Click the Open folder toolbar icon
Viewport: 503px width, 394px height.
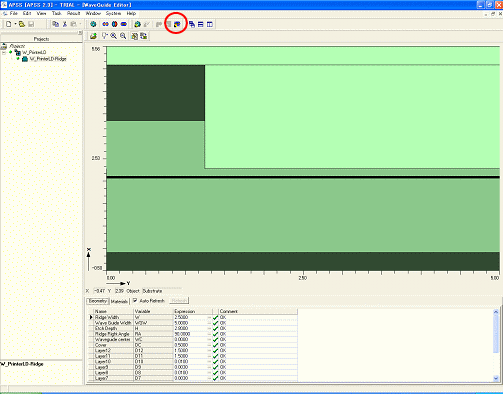(x=22, y=24)
